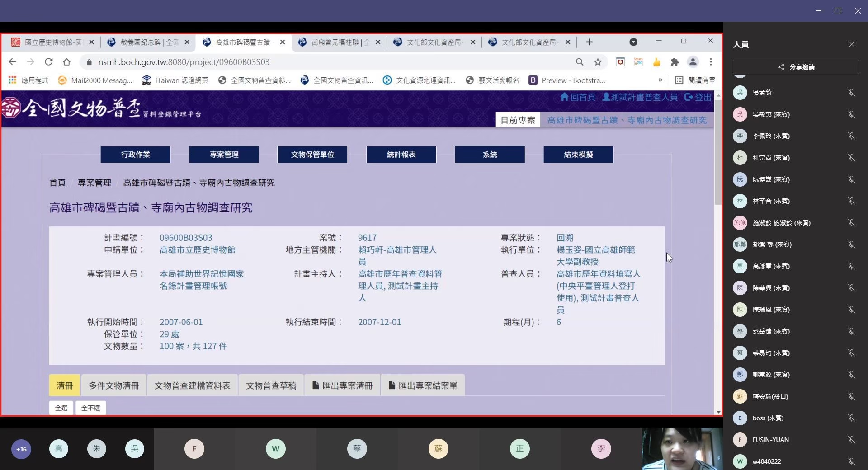
Task: Bookmark this page with the star icon
Action: pyautogui.click(x=598, y=62)
